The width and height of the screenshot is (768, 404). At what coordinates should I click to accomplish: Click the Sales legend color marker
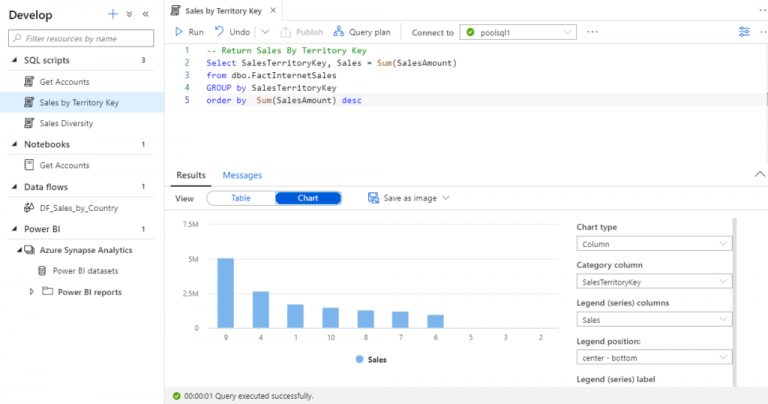coord(359,357)
